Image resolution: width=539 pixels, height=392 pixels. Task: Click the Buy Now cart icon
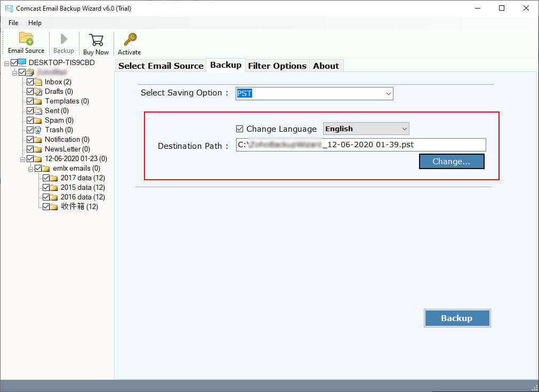96,40
